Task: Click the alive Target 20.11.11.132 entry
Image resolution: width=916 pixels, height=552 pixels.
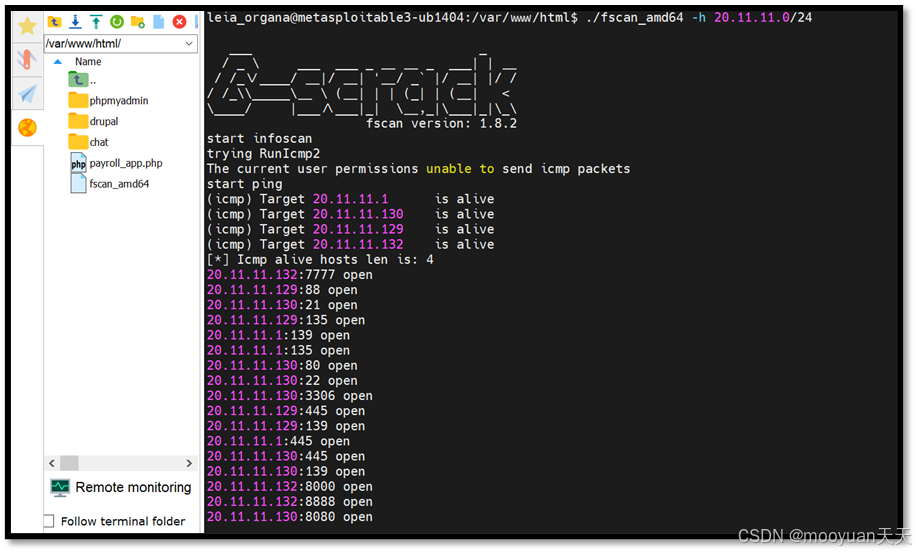Action: click(x=351, y=245)
